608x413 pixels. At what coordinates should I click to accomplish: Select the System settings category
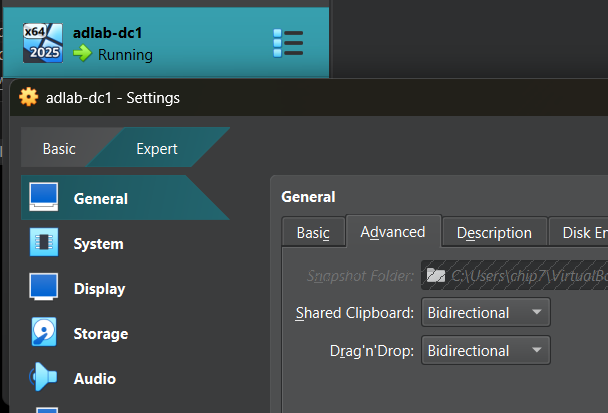[125, 244]
